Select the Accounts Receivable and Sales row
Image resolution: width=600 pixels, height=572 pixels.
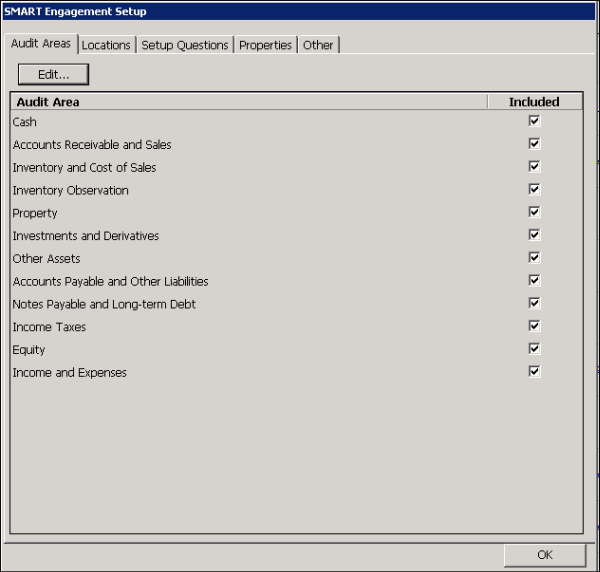point(297,145)
